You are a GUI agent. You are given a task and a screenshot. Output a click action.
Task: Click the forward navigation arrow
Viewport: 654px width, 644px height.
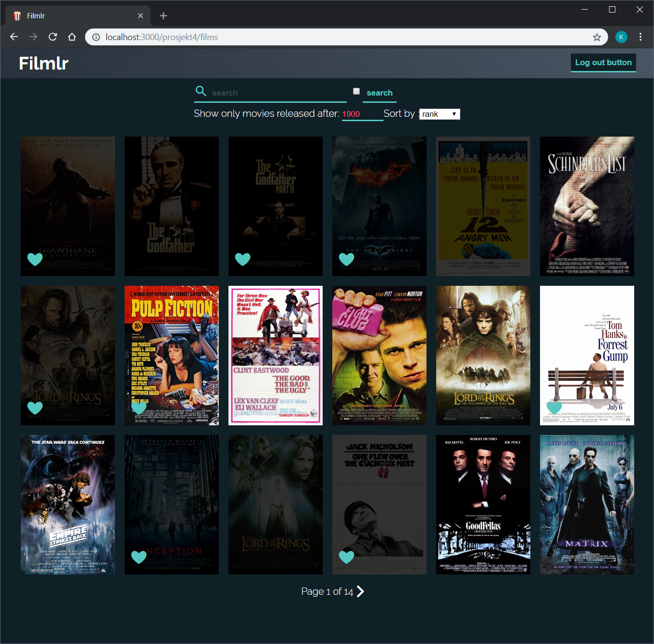pos(33,37)
